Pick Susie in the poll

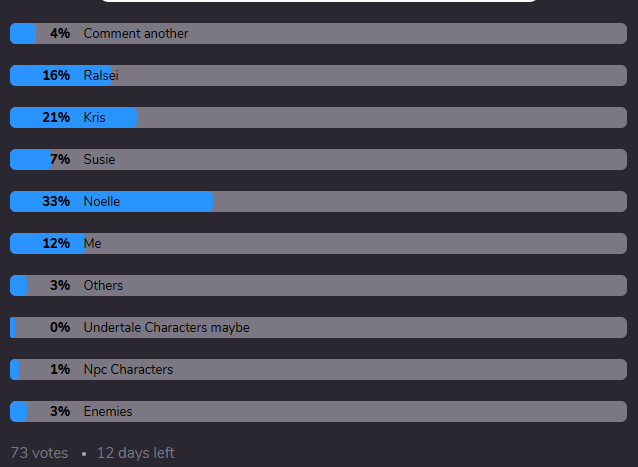tap(318, 159)
